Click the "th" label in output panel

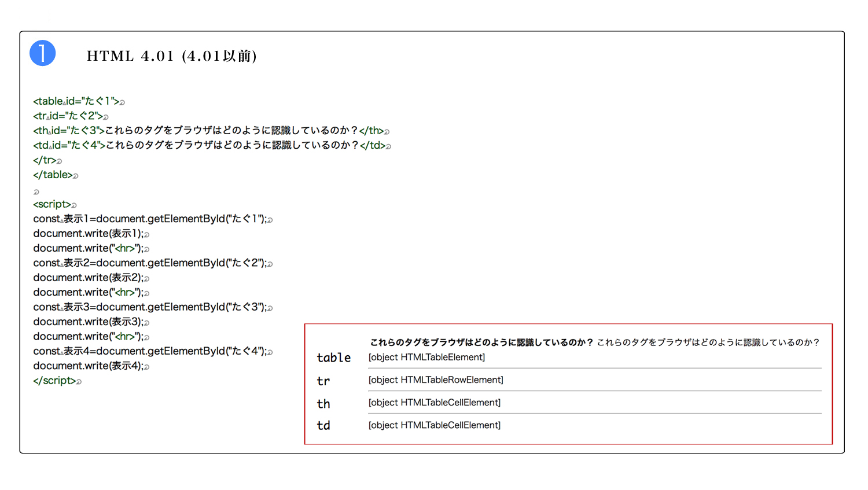pos(323,403)
